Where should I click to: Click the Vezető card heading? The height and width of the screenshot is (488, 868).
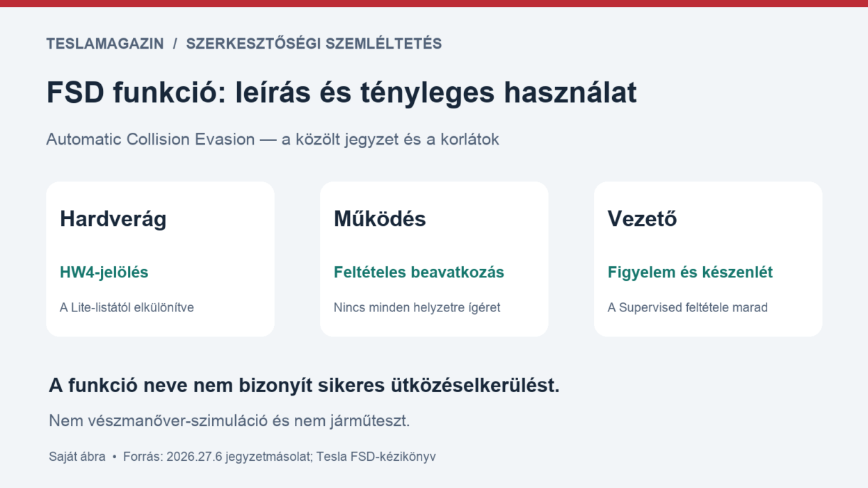coord(643,219)
